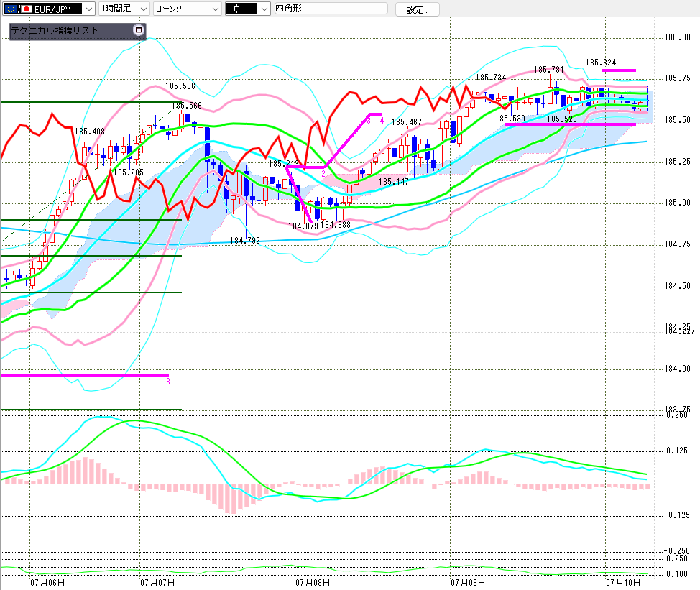The width and height of the screenshot is (700, 590).
Task: Click the 設定... settings button
Action: [418, 9]
